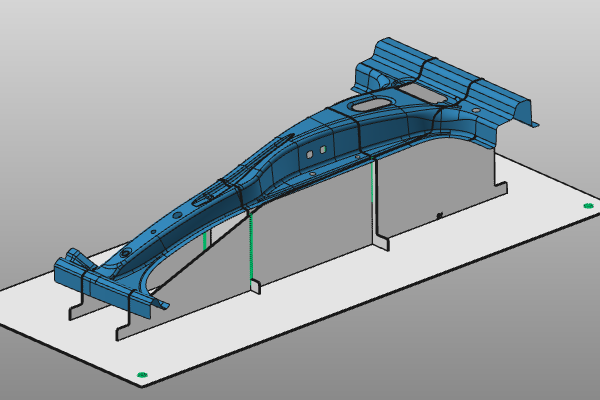Click the green vertical edge on right support plate

(x=372, y=184)
